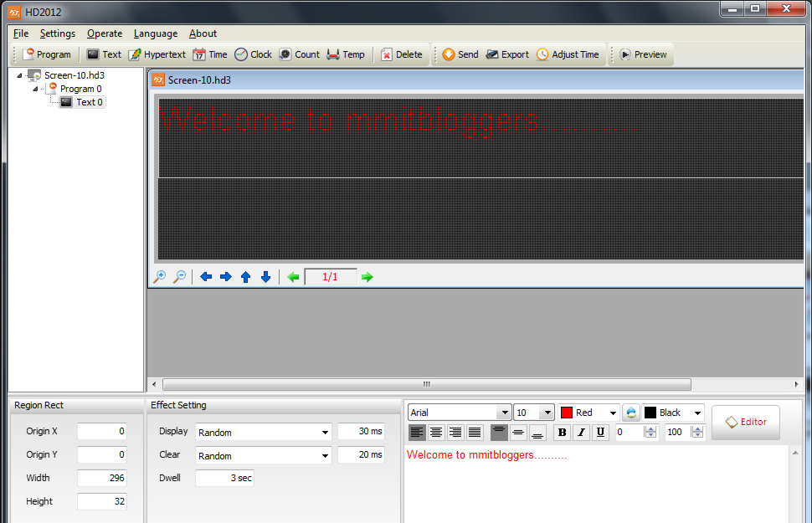Export the program
This screenshot has height=523, width=812.
[507, 54]
